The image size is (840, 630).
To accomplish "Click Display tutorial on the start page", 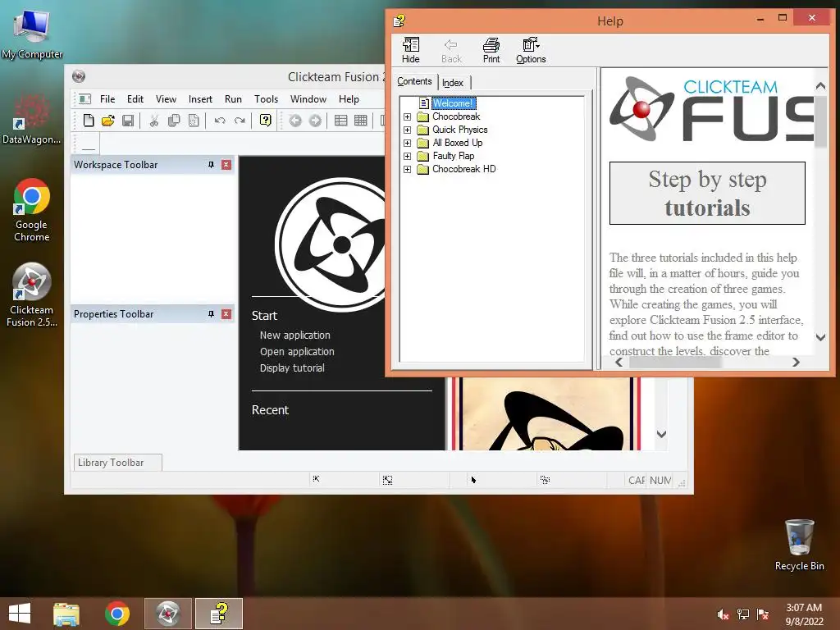I will coord(292,368).
